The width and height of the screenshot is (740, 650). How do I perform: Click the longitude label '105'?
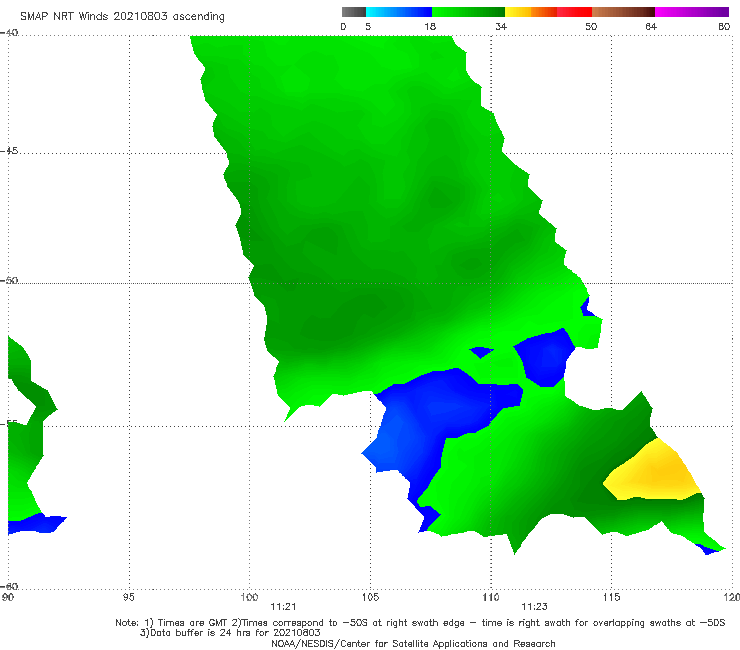(370, 598)
